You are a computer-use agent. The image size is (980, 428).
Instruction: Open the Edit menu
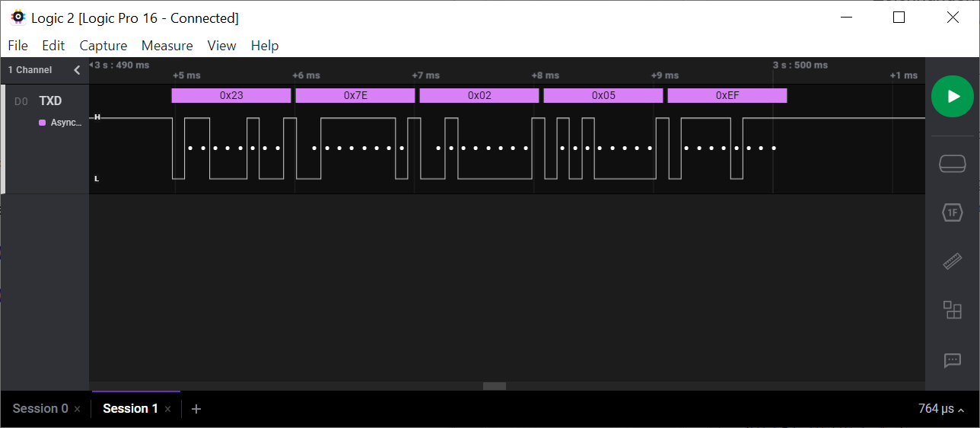pyautogui.click(x=53, y=46)
